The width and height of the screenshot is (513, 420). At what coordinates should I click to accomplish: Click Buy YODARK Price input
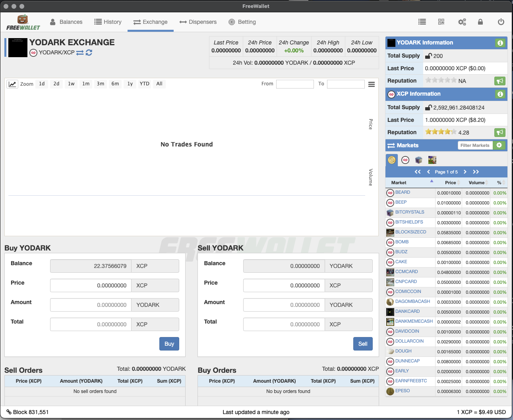91,285
